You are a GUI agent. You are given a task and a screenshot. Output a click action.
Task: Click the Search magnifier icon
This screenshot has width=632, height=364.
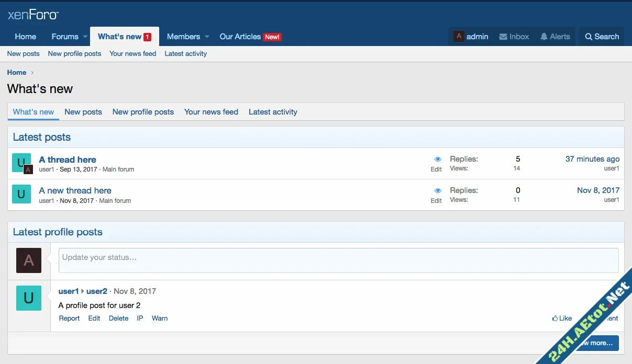point(590,37)
